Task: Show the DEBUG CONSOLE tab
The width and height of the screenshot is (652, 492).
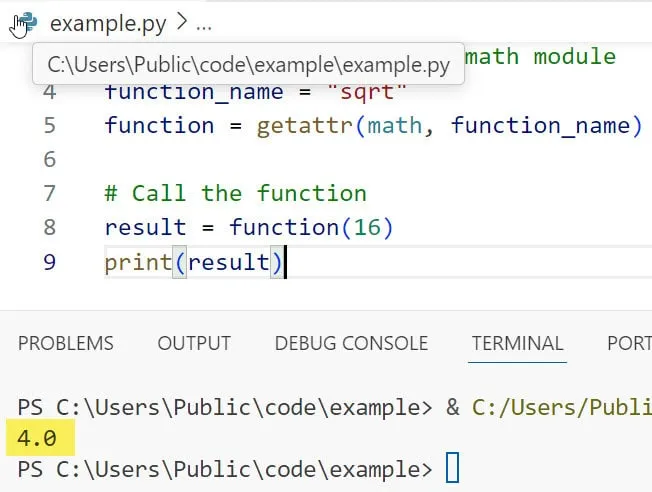Action: [351, 343]
